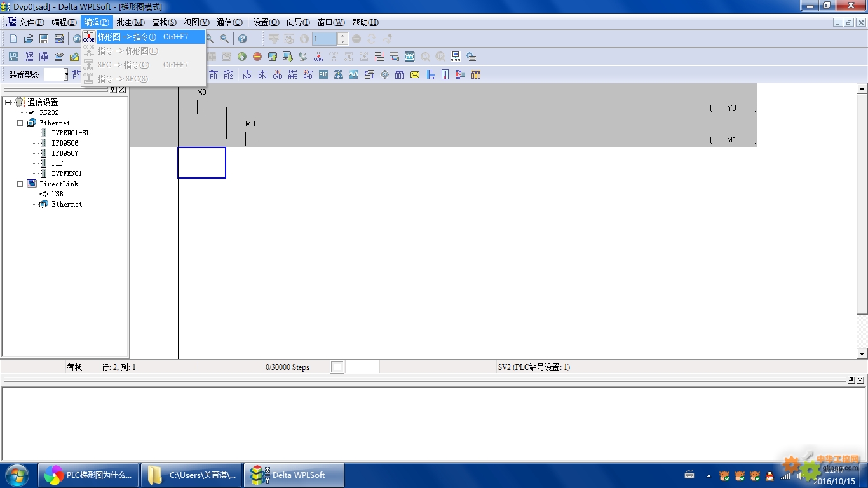This screenshot has height=488, width=868.
Task: Click the F11 ladder toolbar icon
Action: pos(213,74)
